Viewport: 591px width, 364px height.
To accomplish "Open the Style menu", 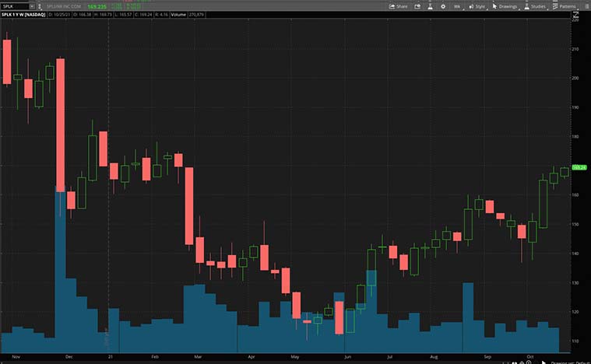I will (477, 6).
